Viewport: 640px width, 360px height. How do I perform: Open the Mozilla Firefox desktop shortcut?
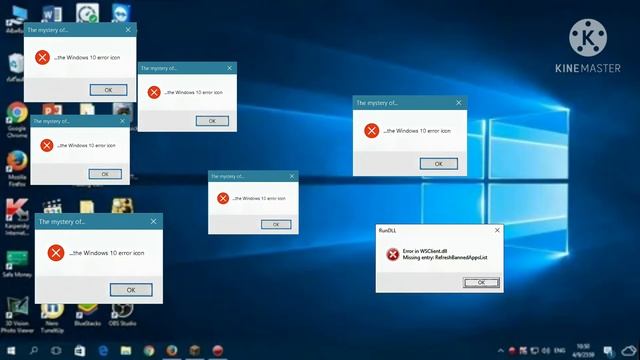pos(17,168)
